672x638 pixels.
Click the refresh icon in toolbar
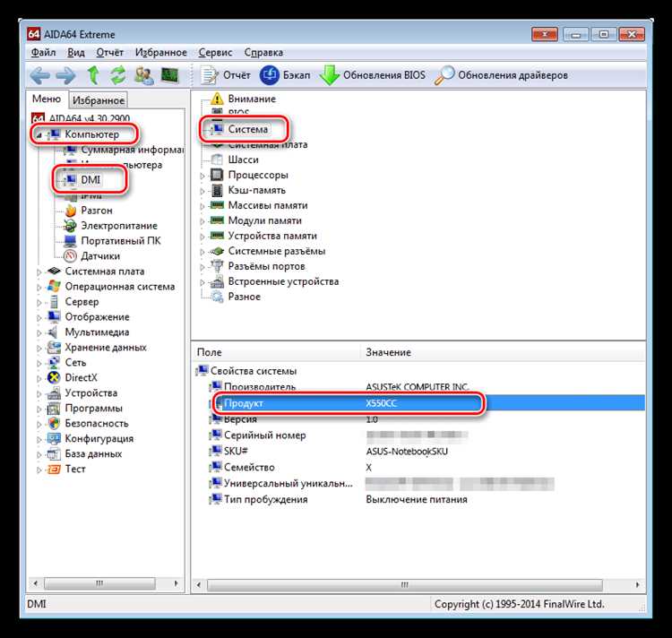(117, 75)
